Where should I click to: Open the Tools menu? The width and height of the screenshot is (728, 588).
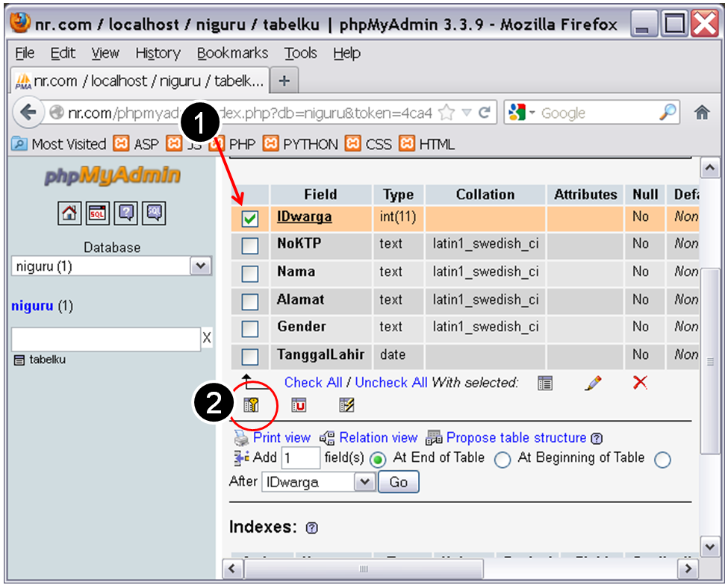click(x=300, y=53)
